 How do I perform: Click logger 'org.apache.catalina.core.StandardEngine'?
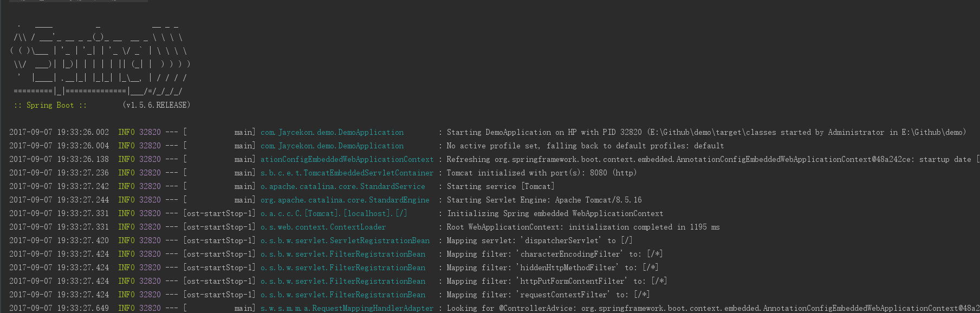(x=345, y=200)
